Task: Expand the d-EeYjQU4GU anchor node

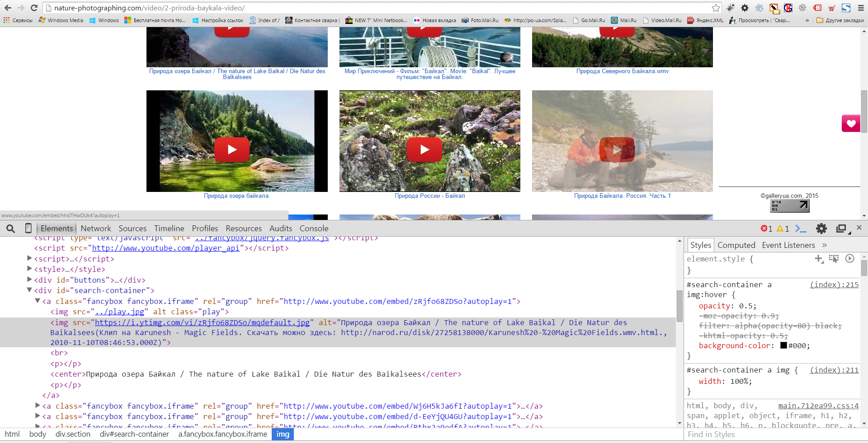Action: click(38, 416)
